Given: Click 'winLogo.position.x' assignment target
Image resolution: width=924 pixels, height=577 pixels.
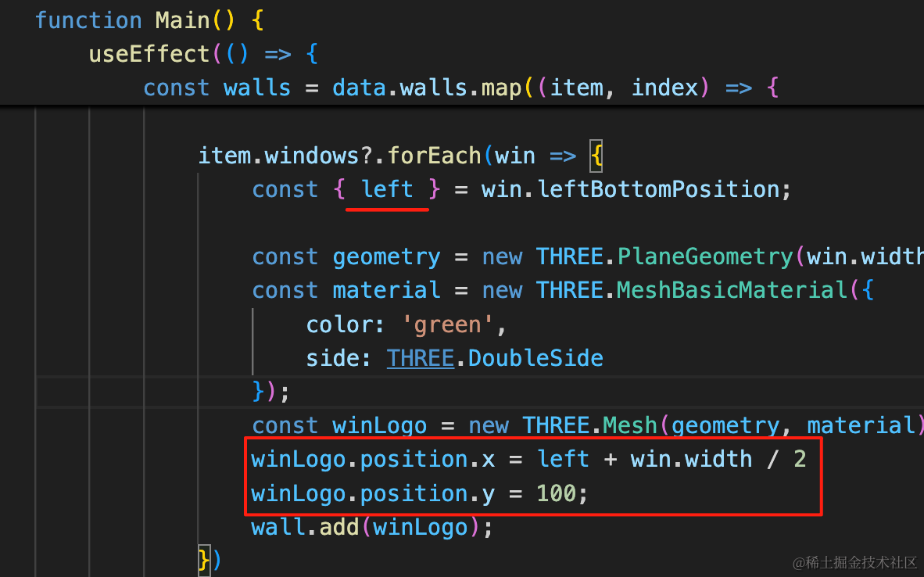Looking at the screenshot, I should click(373, 459).
